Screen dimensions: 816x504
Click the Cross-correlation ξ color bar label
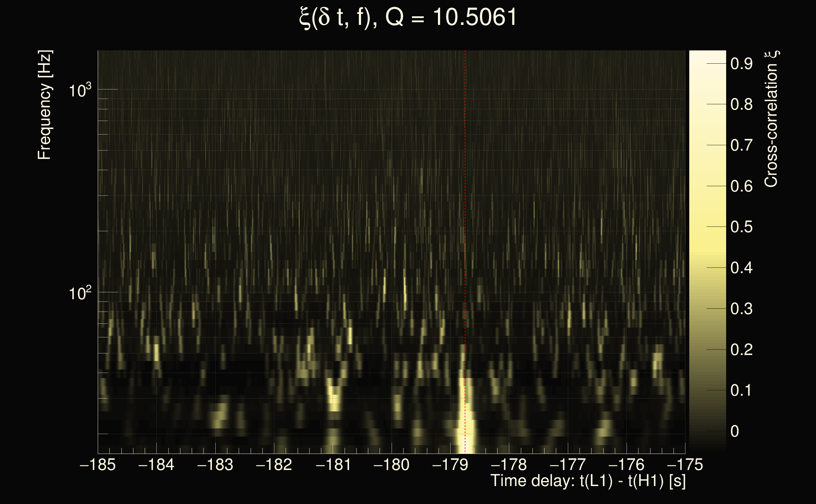pos(772,119)
